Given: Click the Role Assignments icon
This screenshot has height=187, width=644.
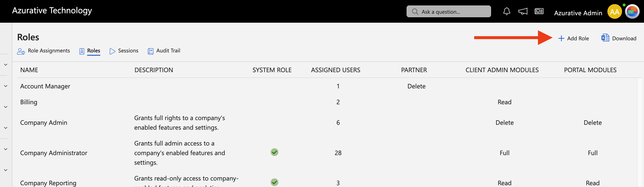Looking at the screenshot, I should [21, 51].
